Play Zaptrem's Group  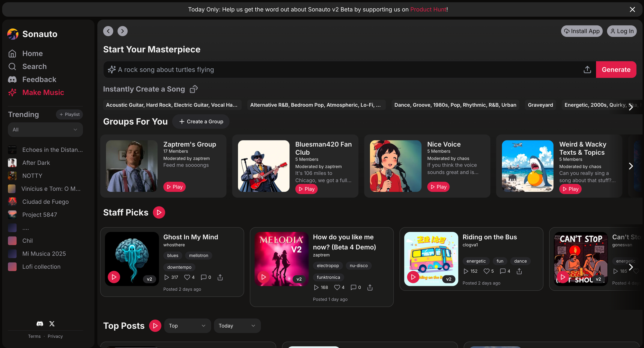(174, 187)
